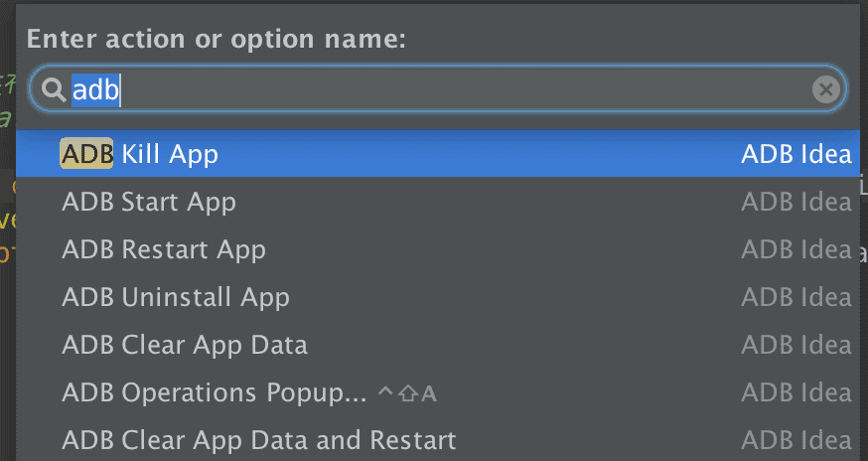
Task: Run the ADB Start App action
Action: click(149, 203)
